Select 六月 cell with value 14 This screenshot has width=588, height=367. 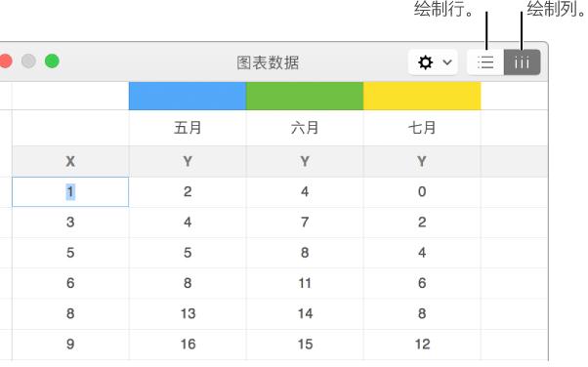(305, 313)
